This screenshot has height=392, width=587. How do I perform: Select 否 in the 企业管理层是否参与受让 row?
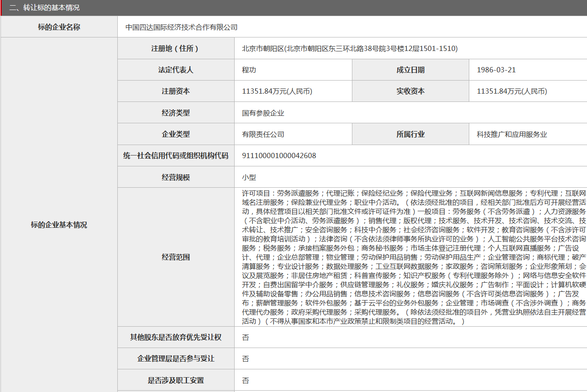coord(246,358)
